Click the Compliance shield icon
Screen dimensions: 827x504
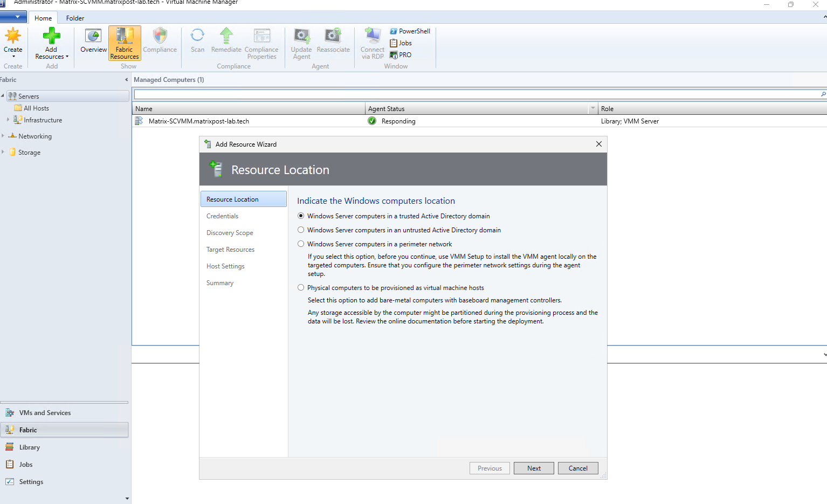point(160,36)
